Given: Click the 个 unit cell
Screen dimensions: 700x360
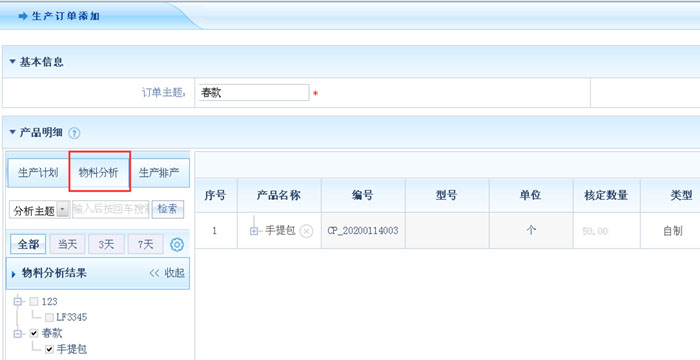Looking at the screenshot, I should [x=531, y=231].
